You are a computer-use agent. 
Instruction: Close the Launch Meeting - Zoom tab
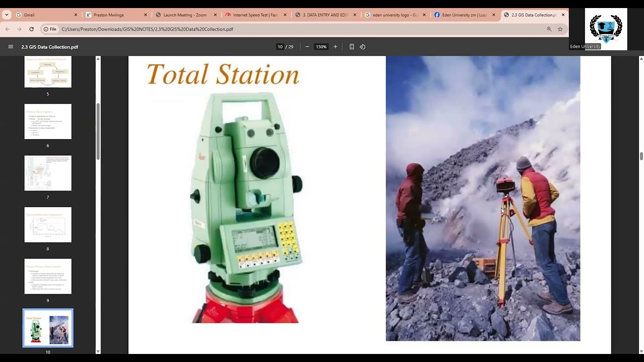coord(215,15)
